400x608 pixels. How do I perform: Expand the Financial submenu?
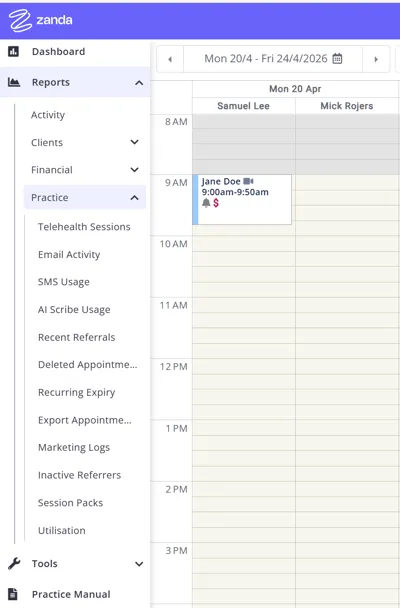[134, 170]
